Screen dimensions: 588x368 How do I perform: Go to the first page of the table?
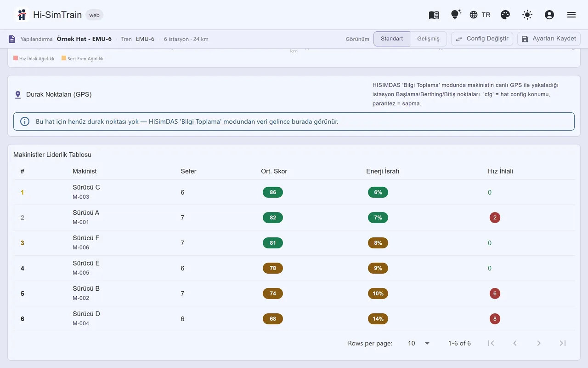(x=491, y=343)
